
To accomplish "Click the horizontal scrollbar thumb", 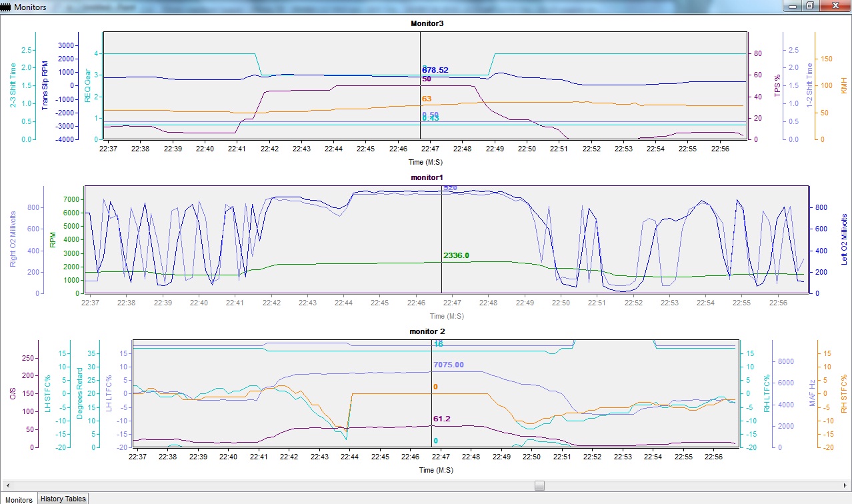I will [539, 485].
